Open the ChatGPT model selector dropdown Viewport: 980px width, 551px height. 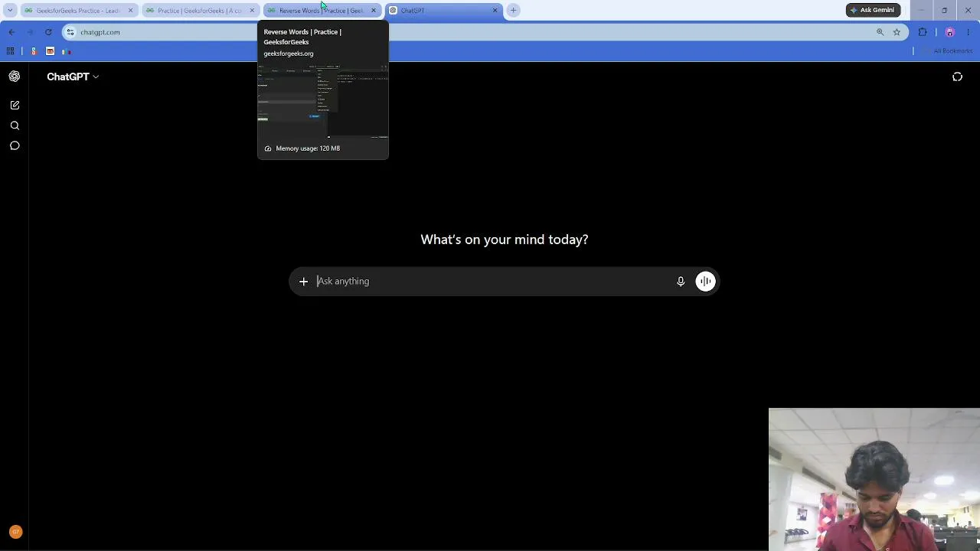pos(73,77)
